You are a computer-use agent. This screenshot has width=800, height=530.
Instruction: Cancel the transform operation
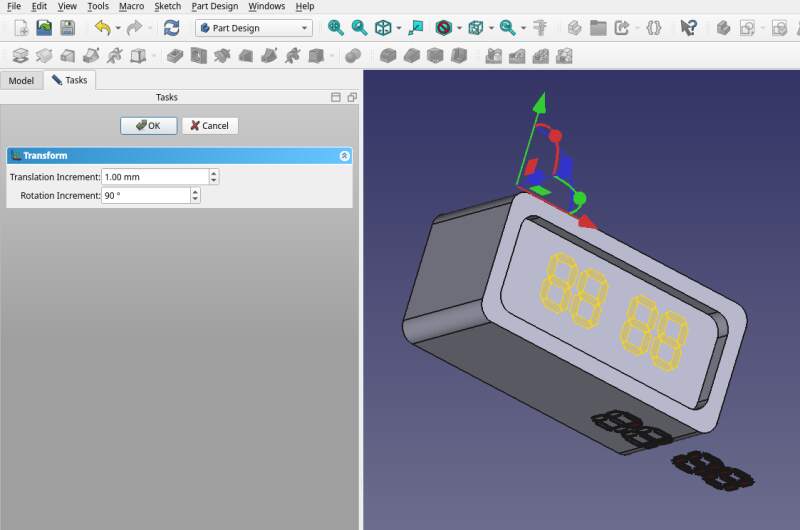click(x=210, y=125)
